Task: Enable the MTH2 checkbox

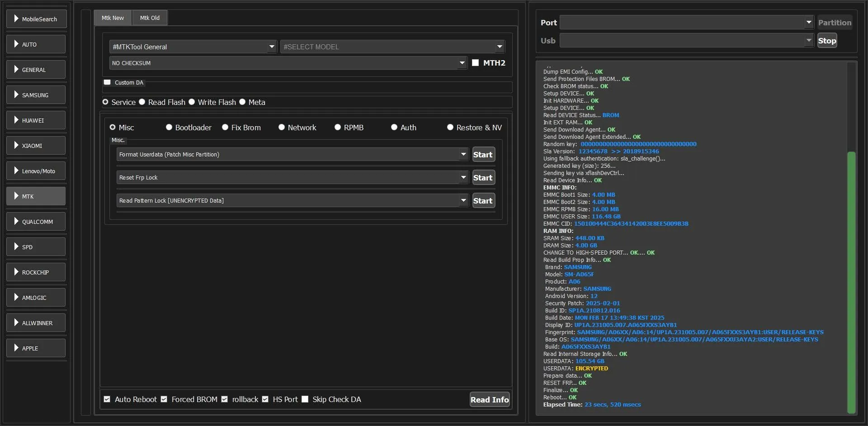Action: tap(475, 63)
